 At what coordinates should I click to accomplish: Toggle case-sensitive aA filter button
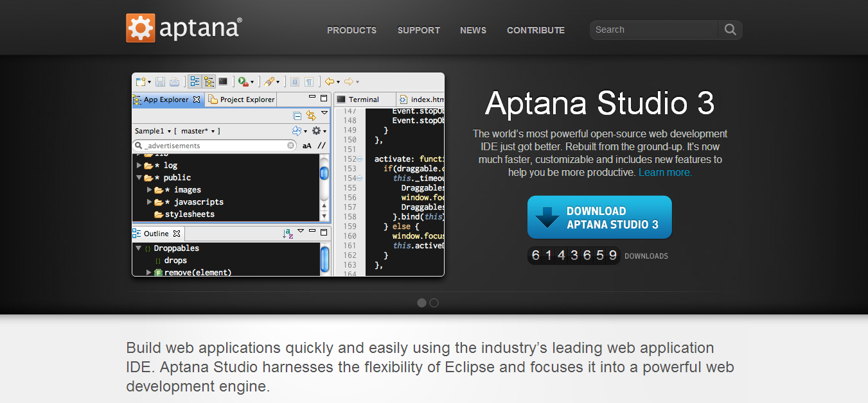coord(307,146)
